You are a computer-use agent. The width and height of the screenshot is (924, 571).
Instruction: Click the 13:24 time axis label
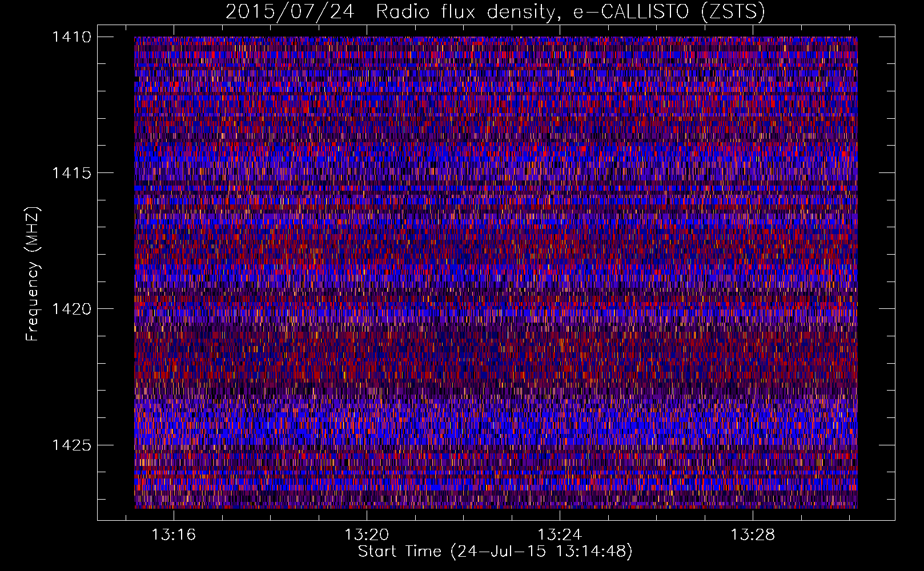point(560,534)
